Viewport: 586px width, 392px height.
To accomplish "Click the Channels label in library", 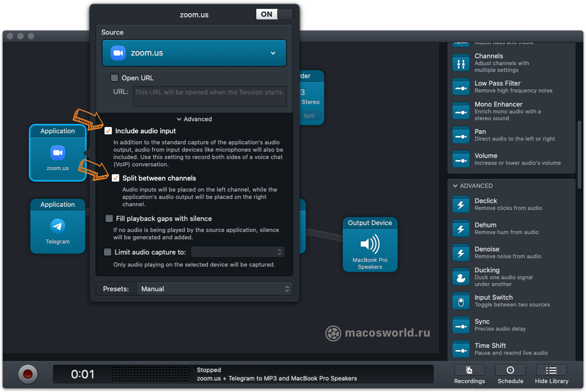I will (x=489, y=56).
